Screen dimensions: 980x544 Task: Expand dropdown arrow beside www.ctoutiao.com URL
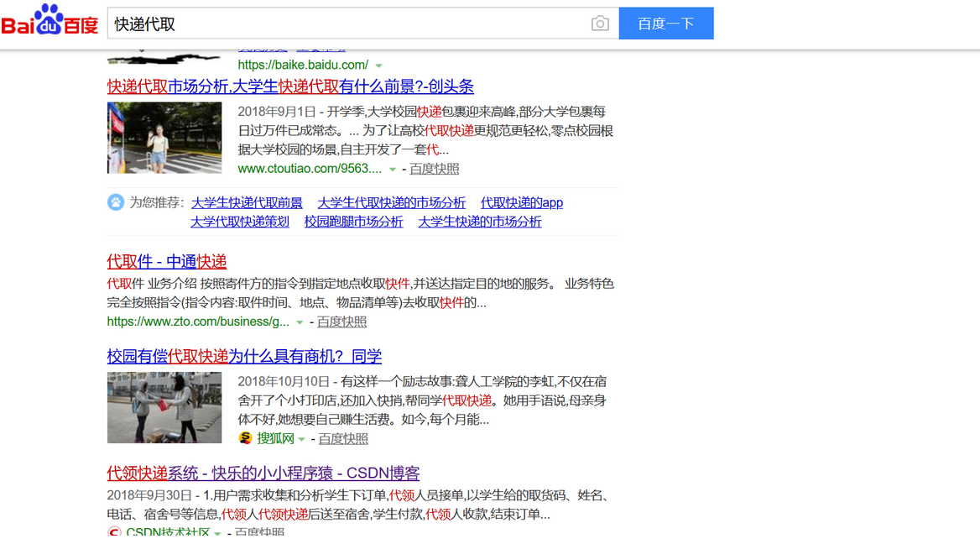coord(393,170)
